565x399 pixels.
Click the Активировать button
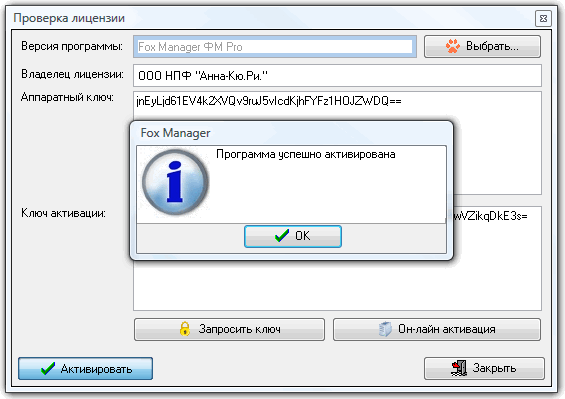tap(85, 368)
